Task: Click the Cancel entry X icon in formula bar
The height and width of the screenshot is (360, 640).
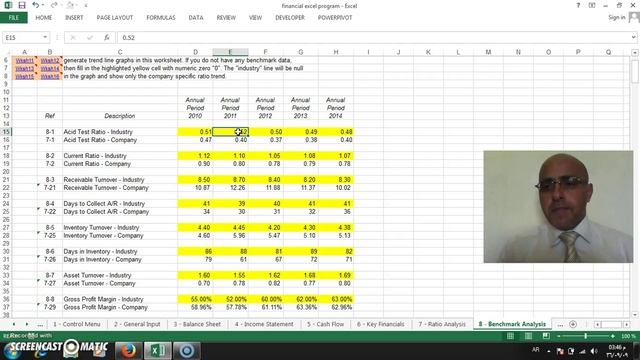Action: [73, 38]
